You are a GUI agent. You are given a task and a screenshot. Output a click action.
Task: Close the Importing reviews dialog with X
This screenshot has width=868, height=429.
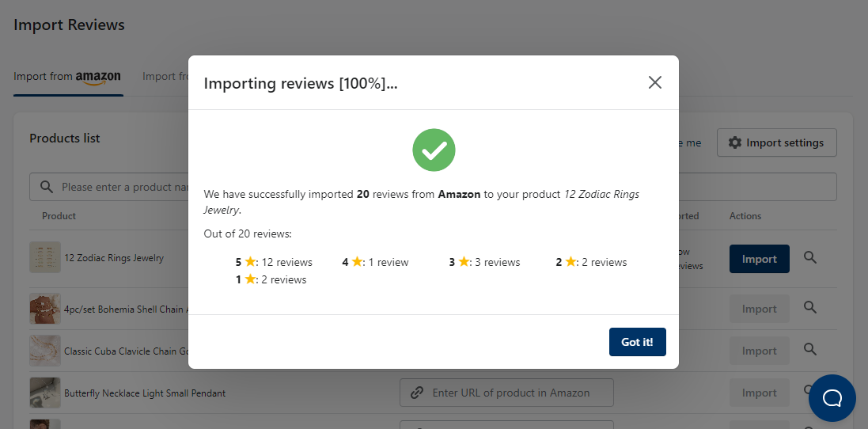[655, 83]
